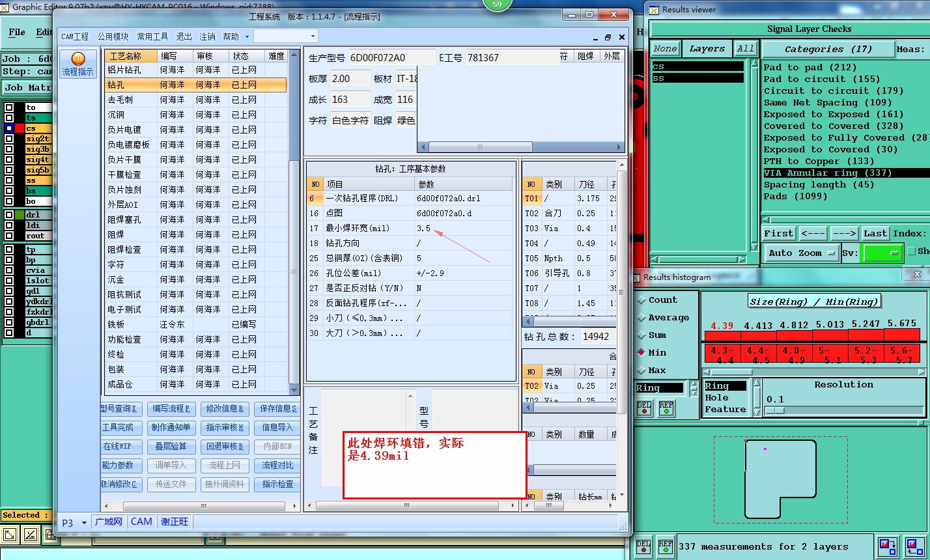Select All tab in Results viewer
930x560 pixels.
[x=746, y=49]
